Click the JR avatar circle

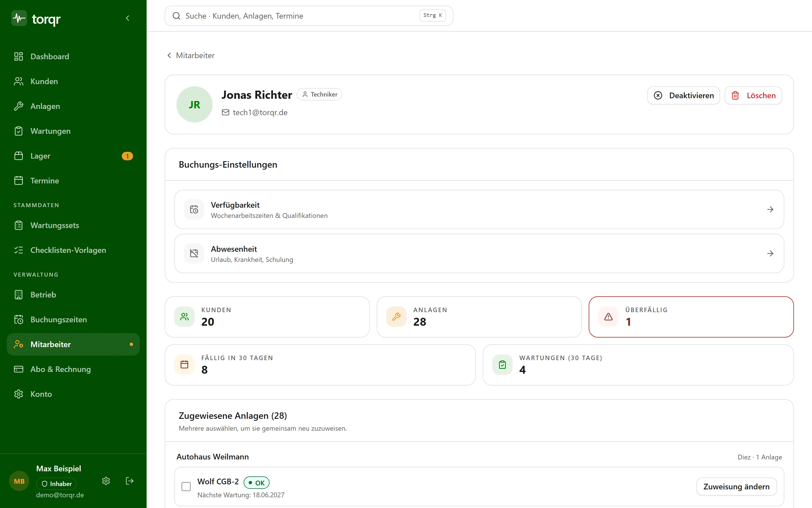195,104
